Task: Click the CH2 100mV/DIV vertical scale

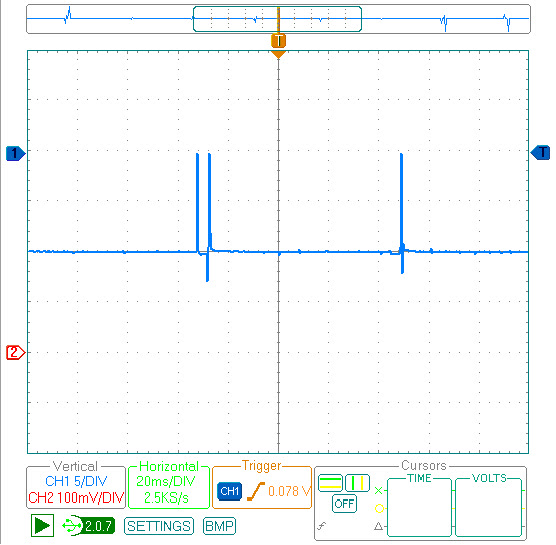Action: tap(76, 498)
